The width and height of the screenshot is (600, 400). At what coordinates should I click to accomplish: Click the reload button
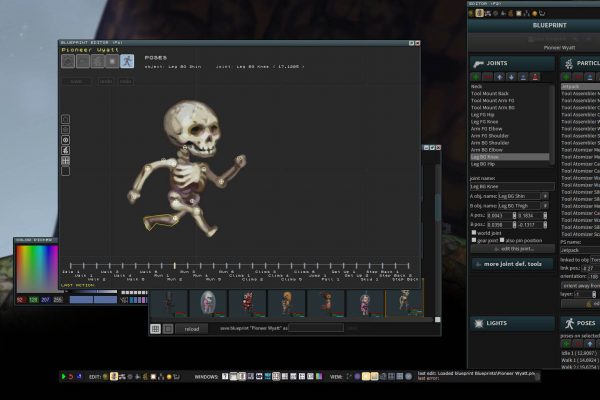click(x=192, y=329)
